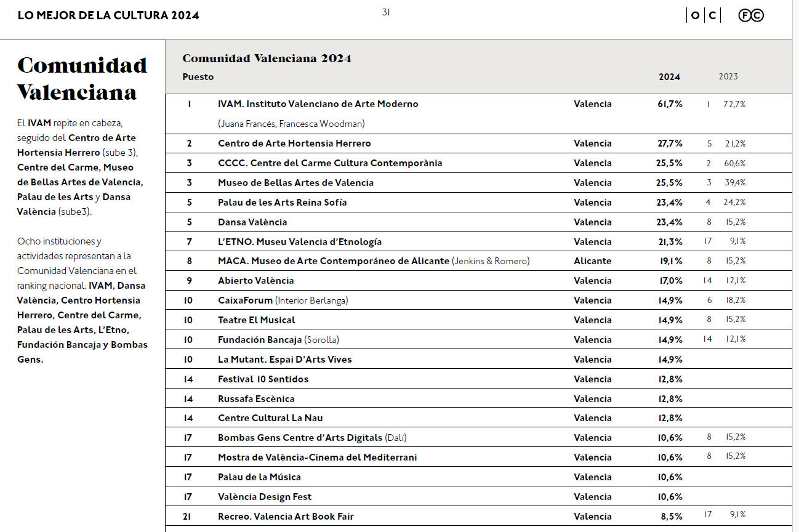Click Palau de les Arts Reina Sofía entry
The width and height of the screenshot is (799, 532).
282,203
